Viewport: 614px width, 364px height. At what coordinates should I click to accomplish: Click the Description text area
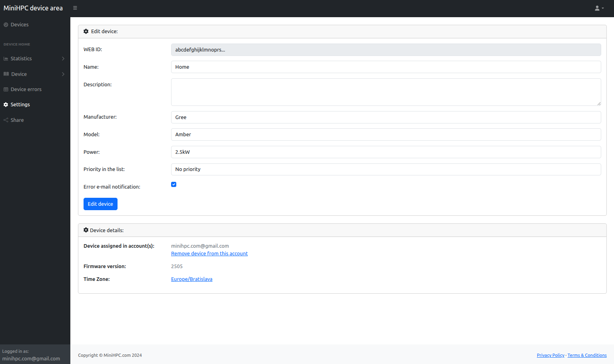click(x=386, y=92)
